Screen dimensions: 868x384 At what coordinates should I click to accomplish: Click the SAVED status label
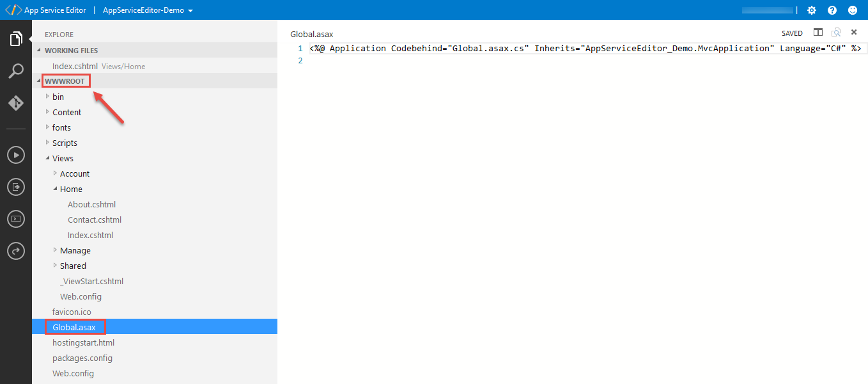click(x=792, y=33)
